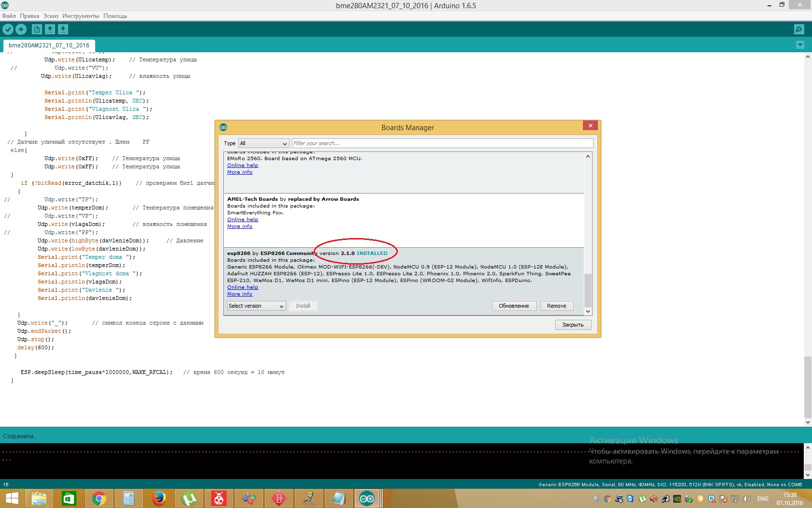Viewport: 812px width, 508px height.
Task: Click the ENG language indicator
Action: click(763, 499)
